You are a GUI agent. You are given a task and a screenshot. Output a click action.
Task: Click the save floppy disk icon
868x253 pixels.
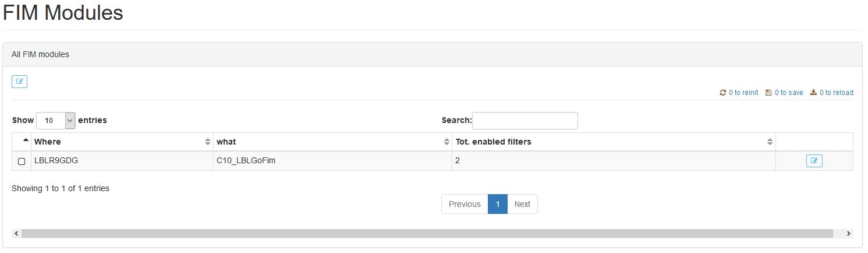(x=768, y=93)
